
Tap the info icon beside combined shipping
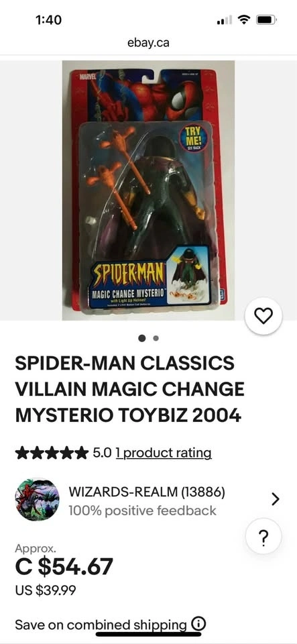click(198, 625)
